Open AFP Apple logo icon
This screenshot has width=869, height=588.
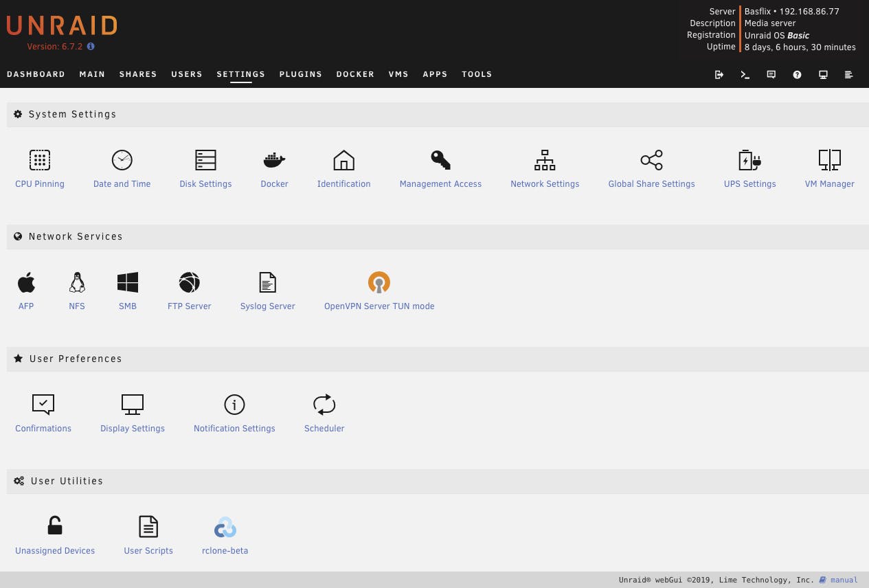[x=26, y=282]
